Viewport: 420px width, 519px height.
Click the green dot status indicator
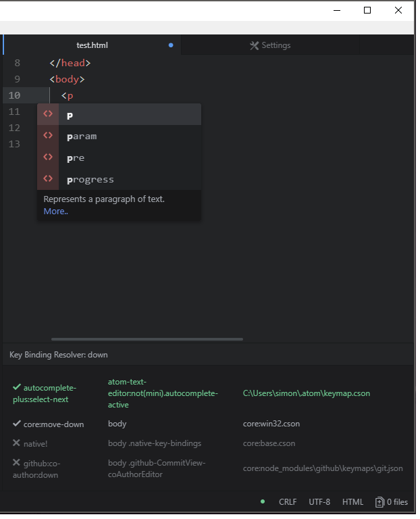pyautogui.click(x=263, y=502)
